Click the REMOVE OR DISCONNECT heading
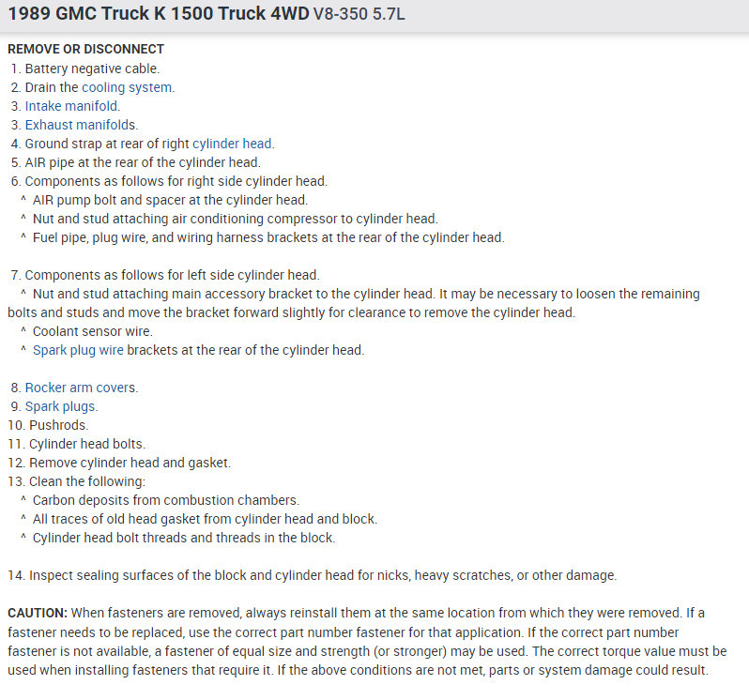Image resolution: width=749 pixels, height=700 pixels. pos(85,49)
